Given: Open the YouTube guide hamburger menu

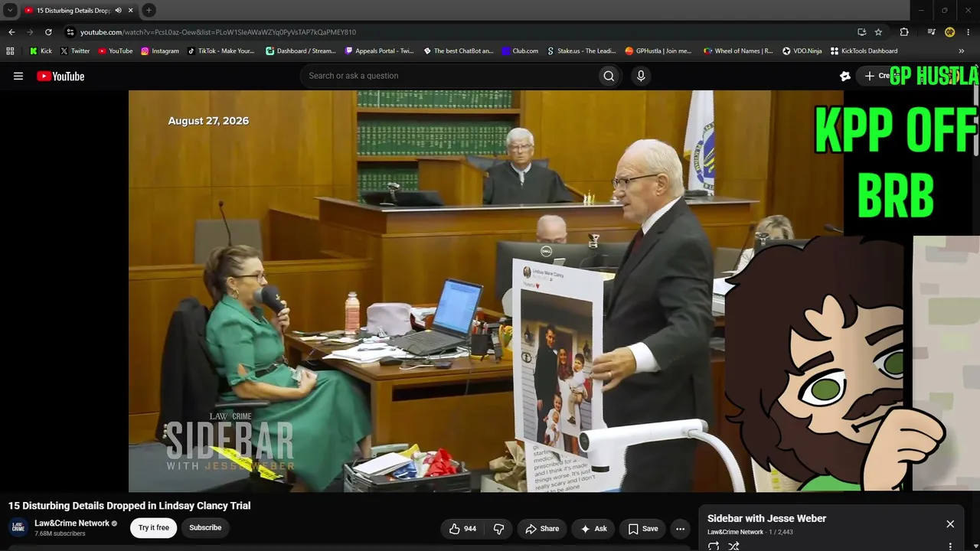Looking at the screenshot, I should [18, 76].
